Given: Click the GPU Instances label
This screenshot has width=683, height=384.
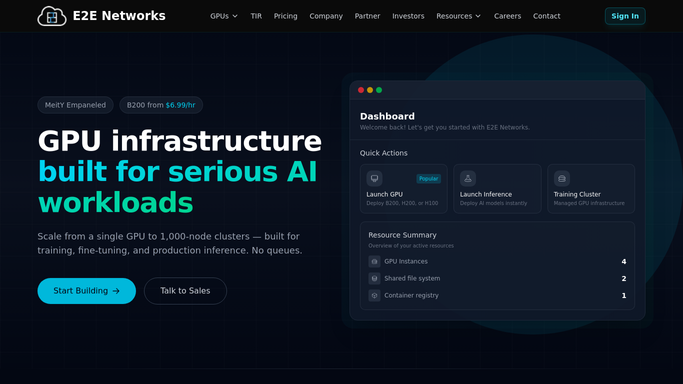Looking at the screenshot, I should click(406, 261).
